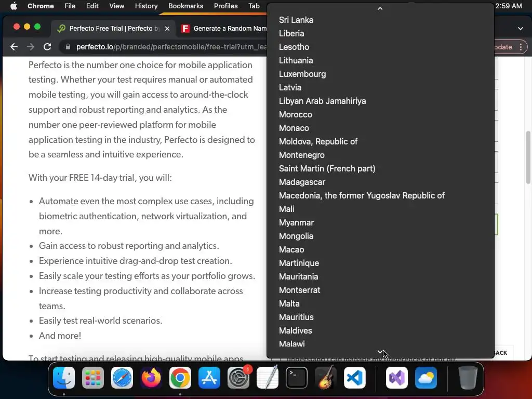Go forward in browser history
The width and height of the screenshot is (532, 399).
(31, 47)
